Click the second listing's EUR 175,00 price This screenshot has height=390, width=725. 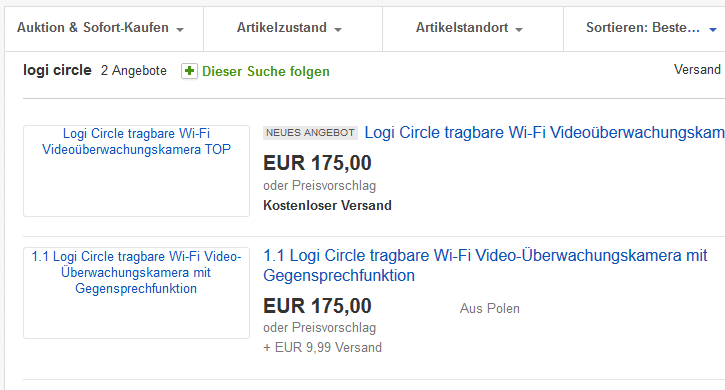[x=317, y=306]
